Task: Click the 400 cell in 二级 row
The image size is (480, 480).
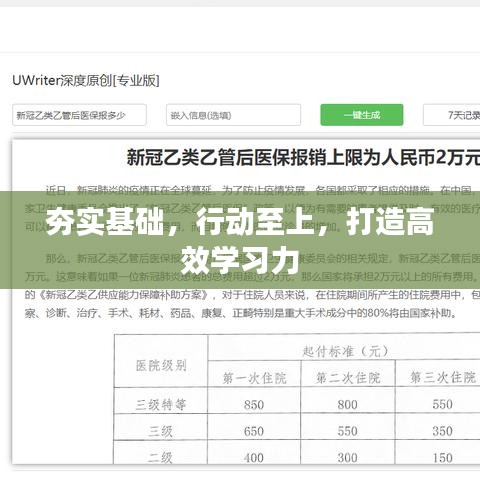Action: click(254, 458)
